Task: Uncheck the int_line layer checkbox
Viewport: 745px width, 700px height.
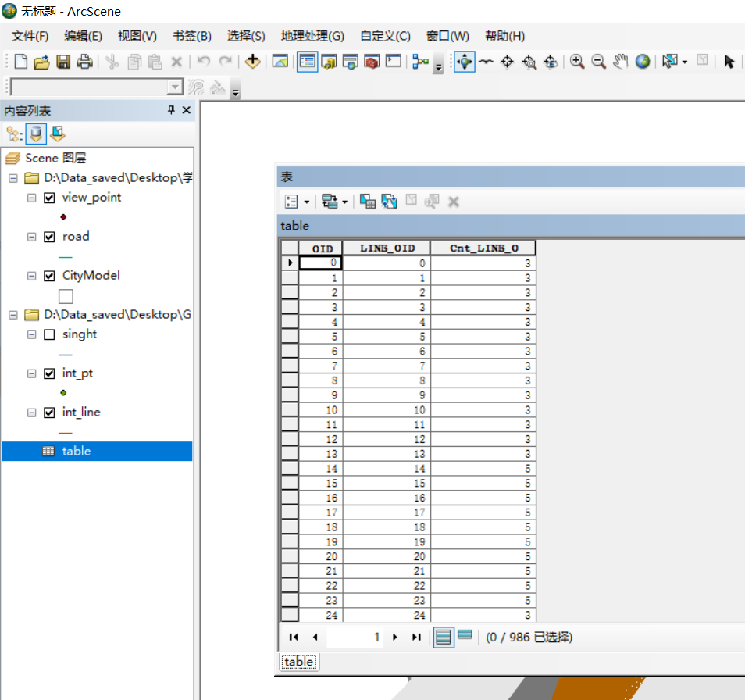Action: pos(49,412)
